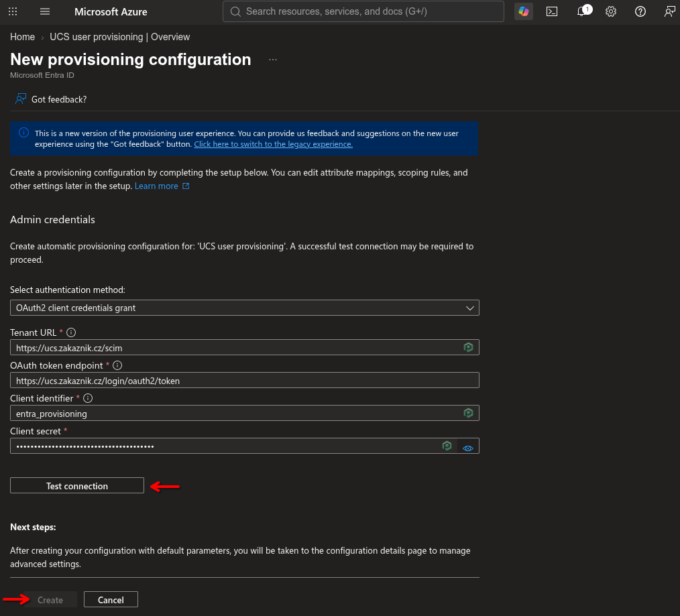Open the help question mark menu

pyautogui.click(x=640, y=11)
